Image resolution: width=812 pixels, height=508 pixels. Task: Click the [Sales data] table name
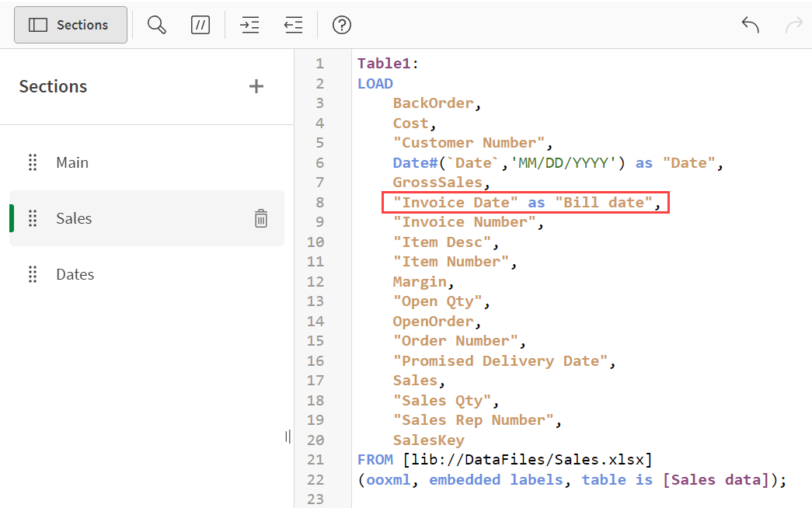tap(716, 479)
